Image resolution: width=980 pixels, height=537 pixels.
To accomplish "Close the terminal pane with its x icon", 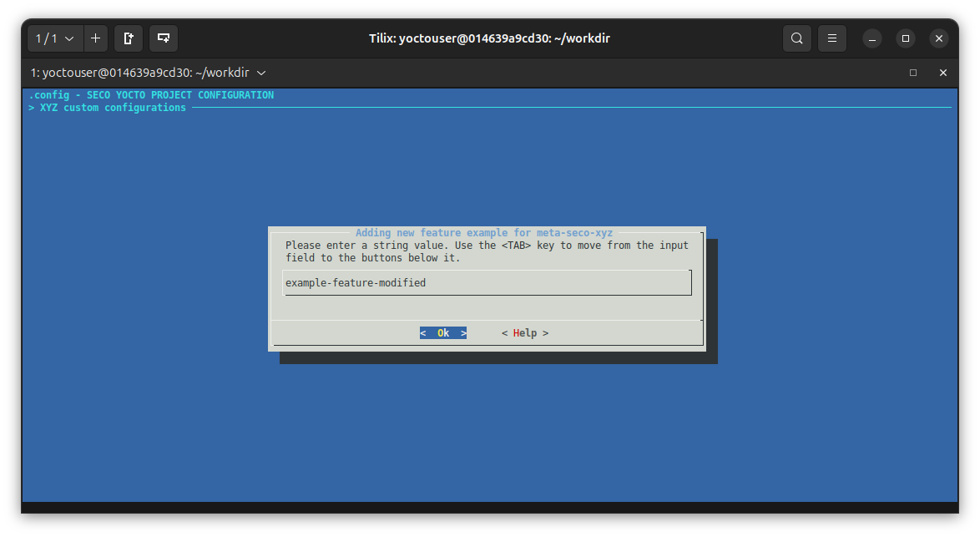I will [x=942, y=73].
